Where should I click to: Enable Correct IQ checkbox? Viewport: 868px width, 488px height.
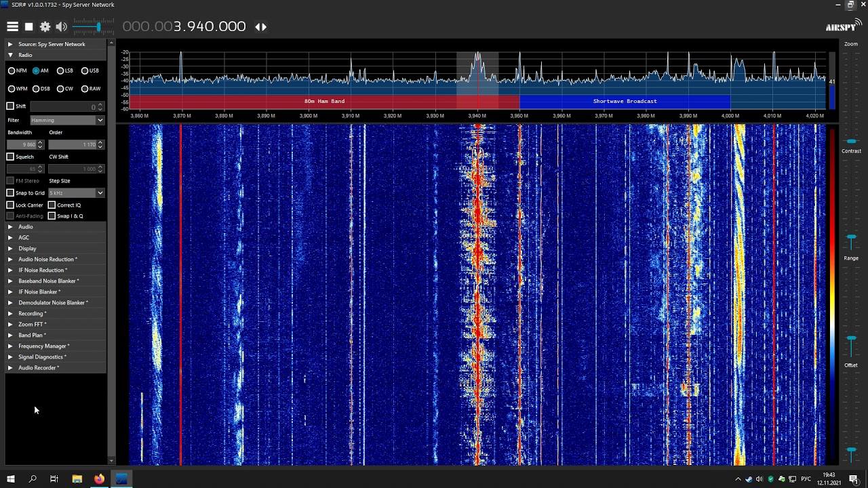click(52, 205)
